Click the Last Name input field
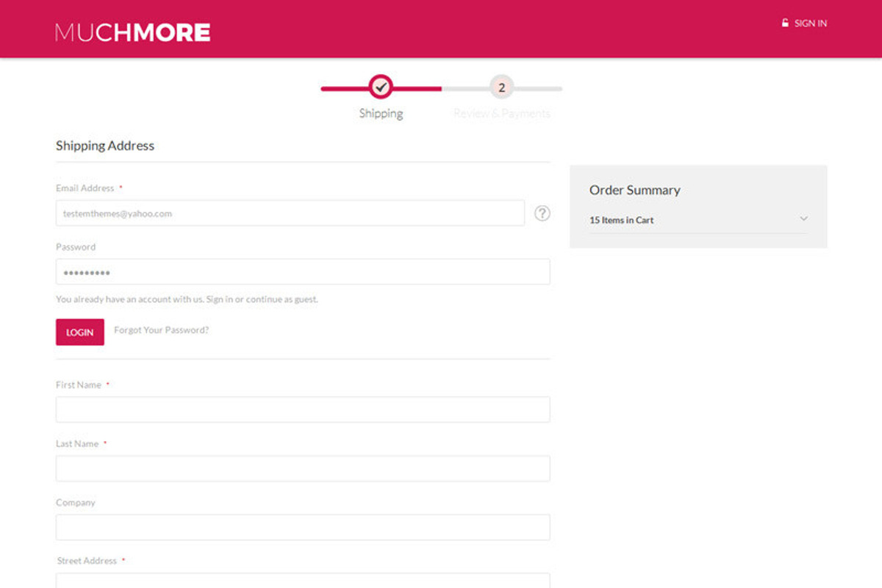The width and height of the screenshot is (882, 588). pos(302,468)
